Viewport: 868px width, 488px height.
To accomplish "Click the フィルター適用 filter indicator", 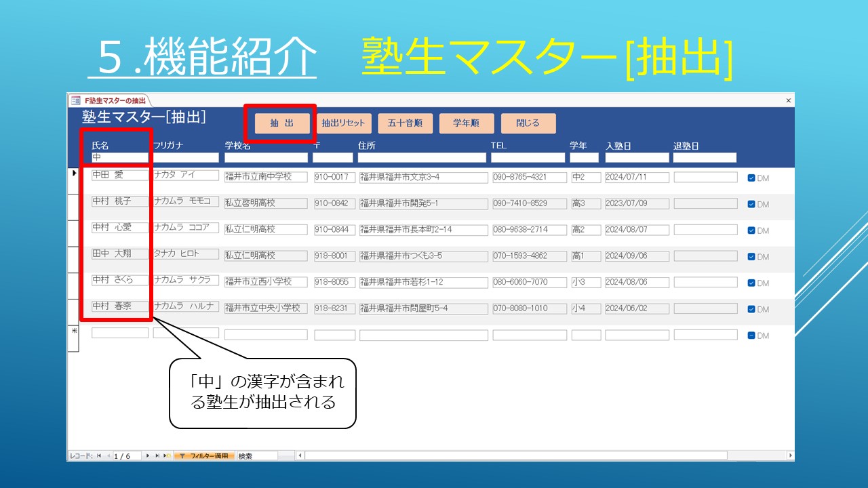I will point(204,456).
